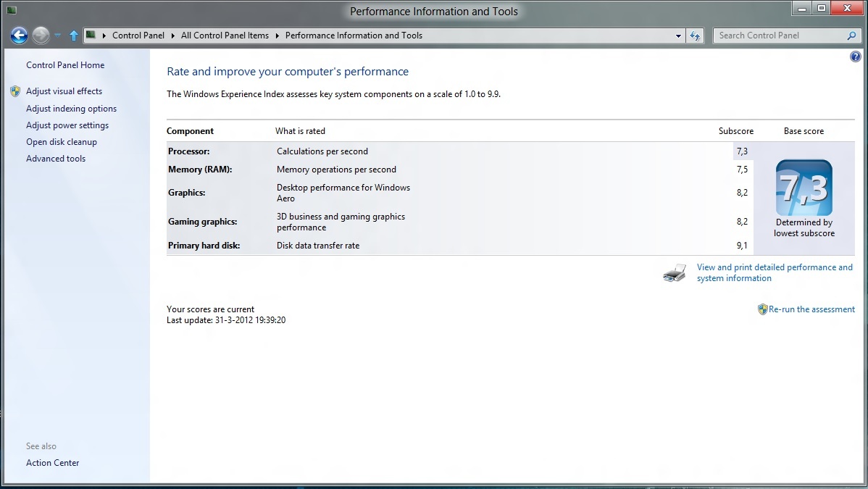The height and width of the screenshot is (489, 868).
Task: Open disk cleanup link
Action: 62,142
